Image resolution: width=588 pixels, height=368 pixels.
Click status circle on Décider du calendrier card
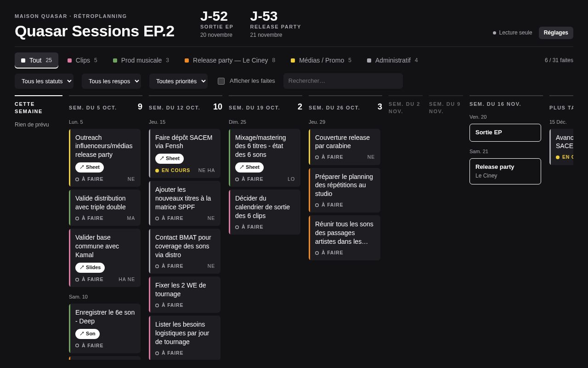tap(237, 227)
